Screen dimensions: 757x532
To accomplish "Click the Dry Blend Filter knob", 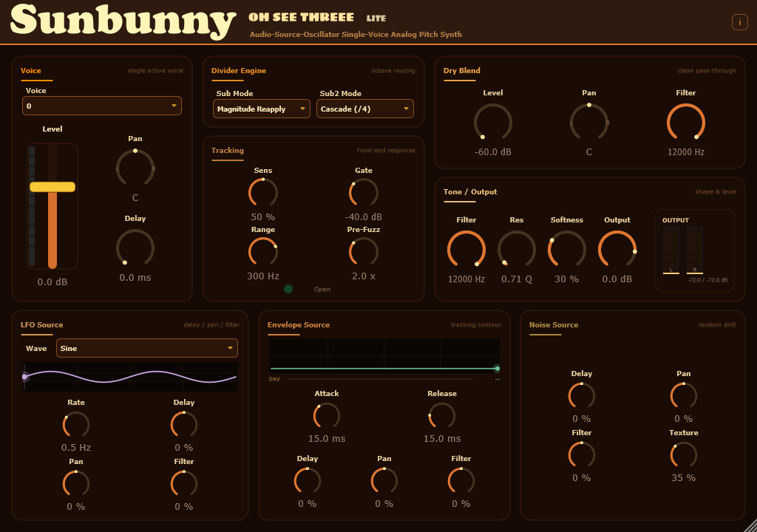I will pos(686,123).
